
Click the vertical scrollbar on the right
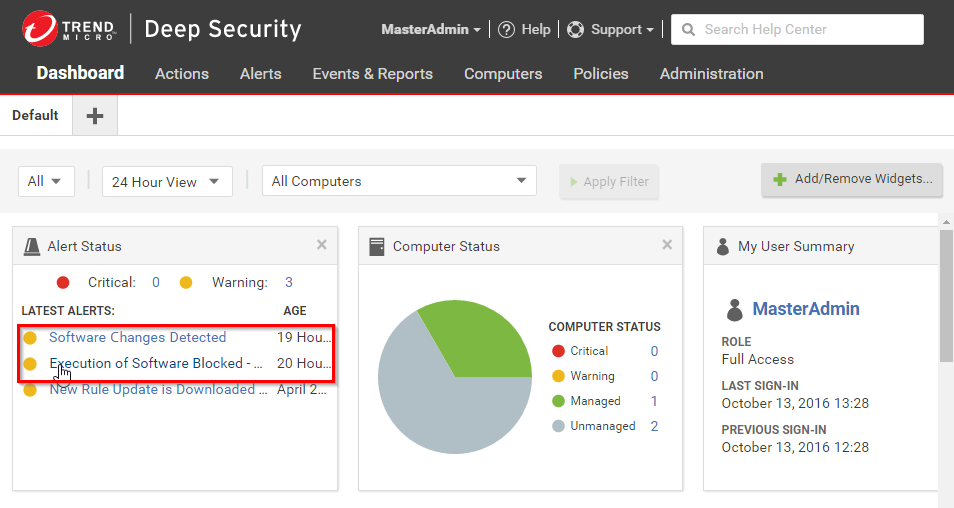pos(946,295)
